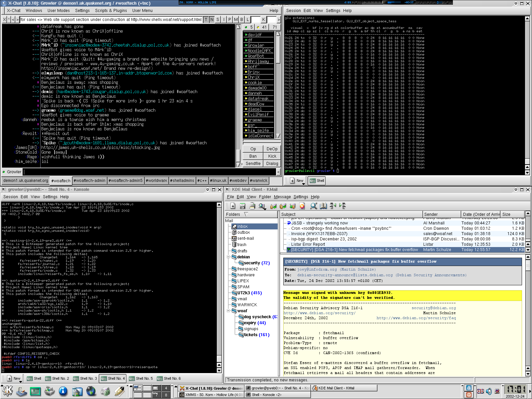Toggle the S channel mode button in X-Chat
Image resolution: width=532 pixels, height=399 pixels.
point(218,20)
